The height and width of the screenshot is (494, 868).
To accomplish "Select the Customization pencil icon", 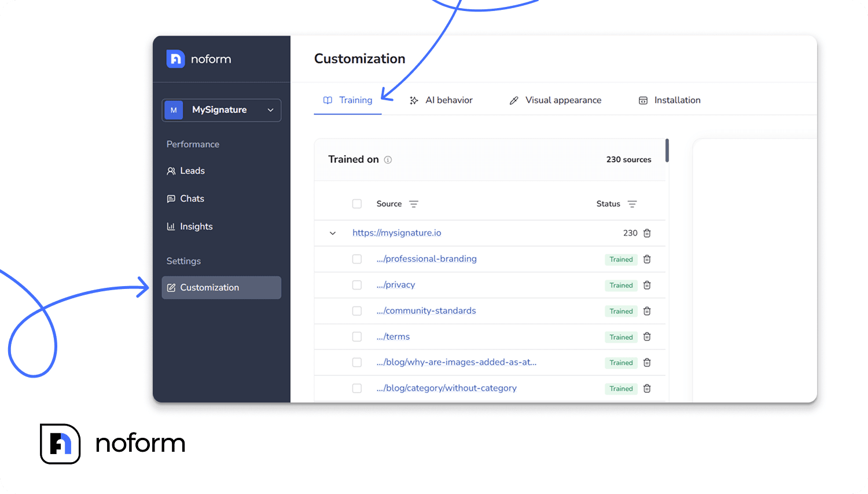I will [171, 287].
